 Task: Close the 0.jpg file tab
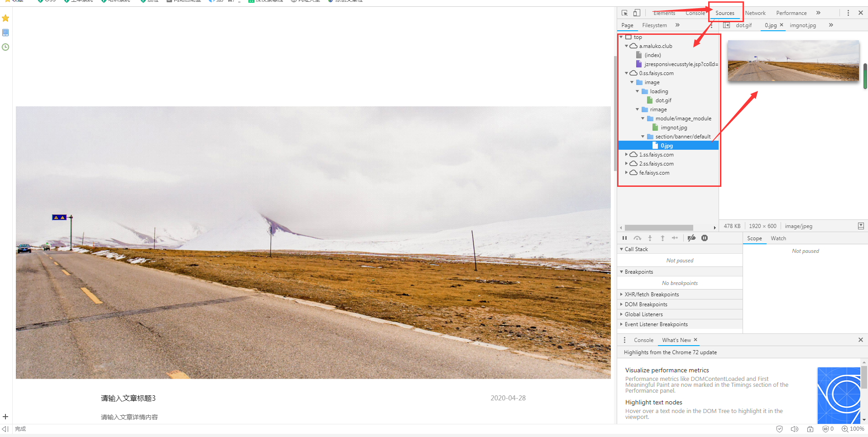click(781, 25)
